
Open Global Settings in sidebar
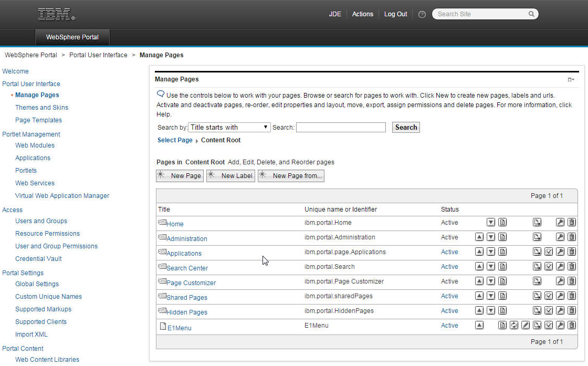[37, 284]
